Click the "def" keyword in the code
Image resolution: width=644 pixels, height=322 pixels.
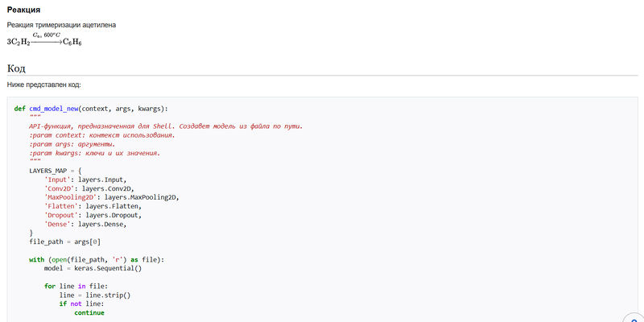click(19, 109)
